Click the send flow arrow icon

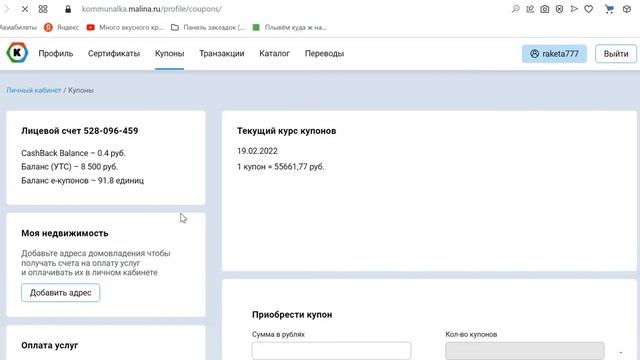(574, 9)
